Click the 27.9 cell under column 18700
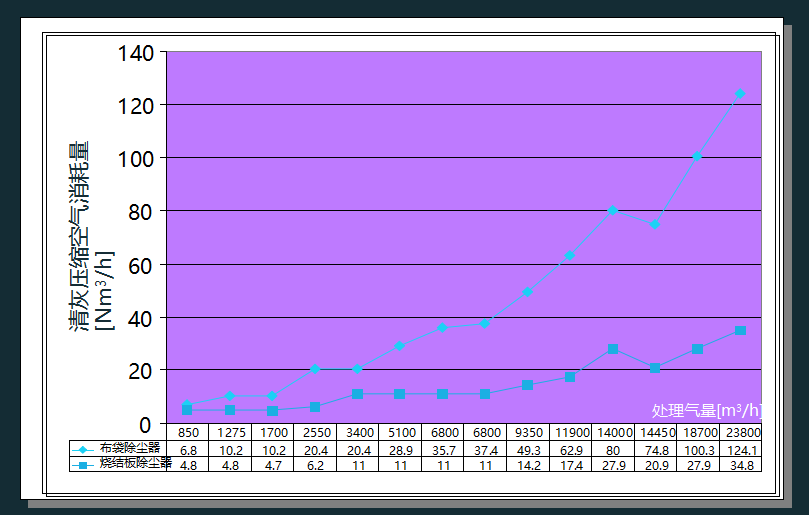The image size is (809, 515). (699, 465)
